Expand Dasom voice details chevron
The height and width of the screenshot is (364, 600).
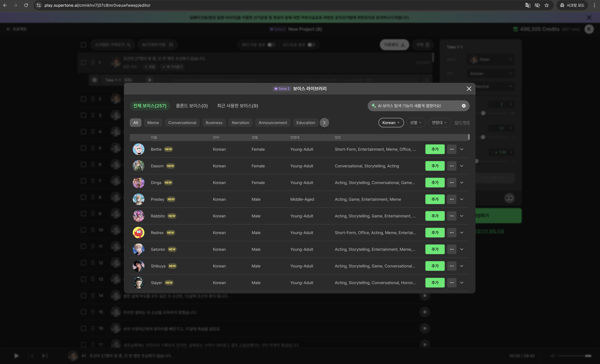pos(461,166)
